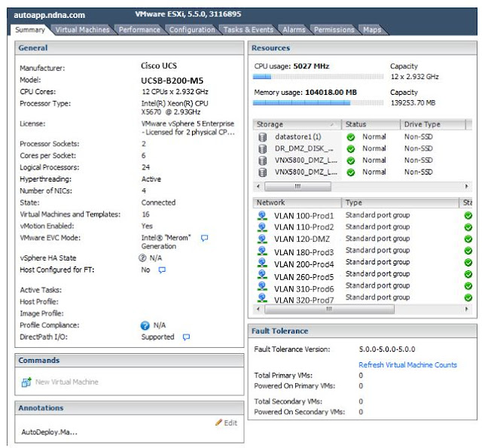
Task: Click Refresh Virtual Machine Counts link
Action: click(407, 365)
